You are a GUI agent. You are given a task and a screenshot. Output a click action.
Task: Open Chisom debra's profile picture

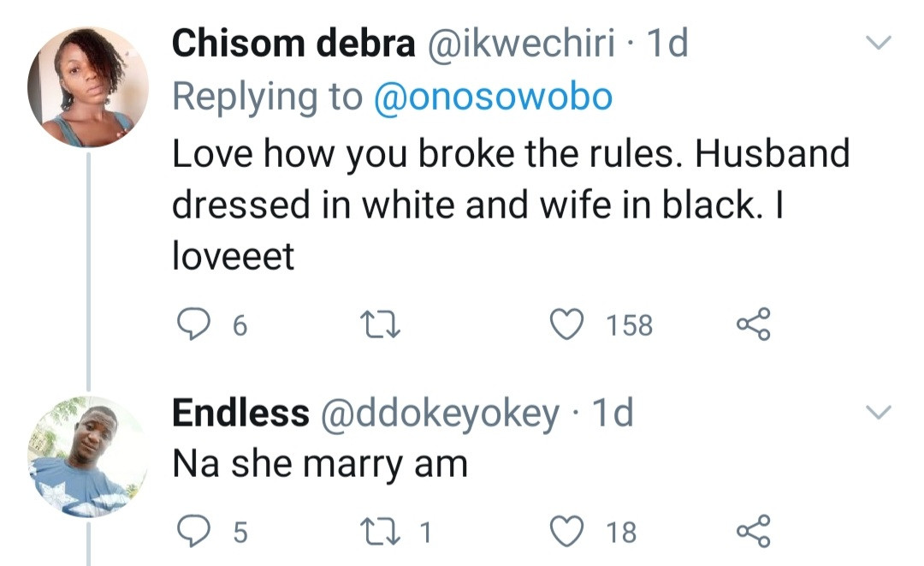coord(88,86)
